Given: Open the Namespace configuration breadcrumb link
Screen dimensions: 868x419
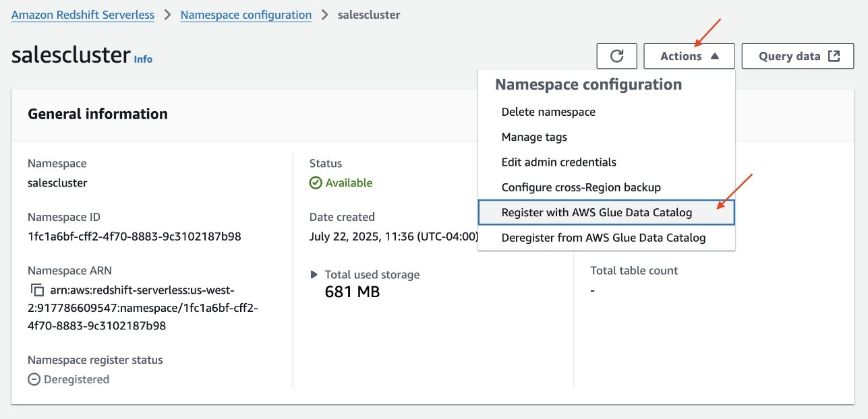Looking at the screenshot, I should tap(246, 15).
